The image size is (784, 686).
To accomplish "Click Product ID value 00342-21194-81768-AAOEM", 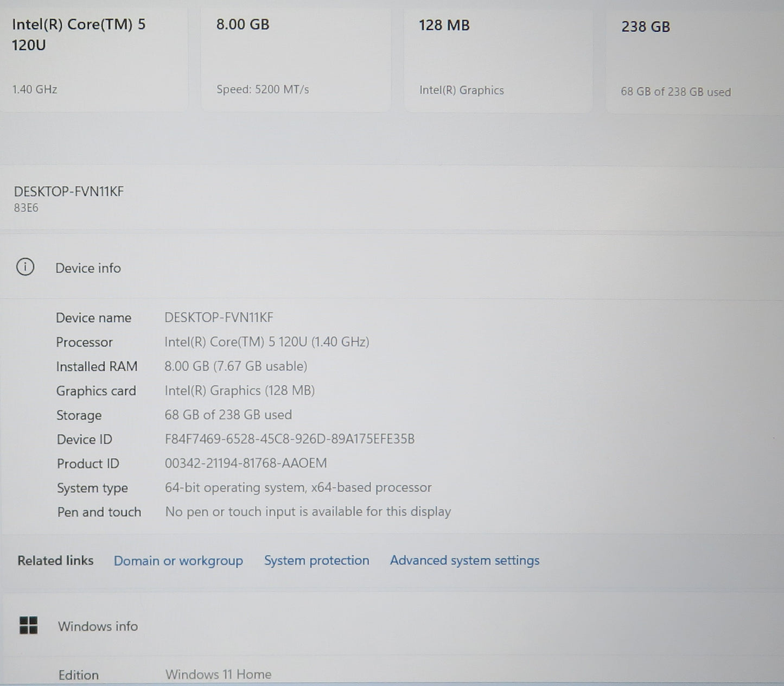I will pyautogui.click(x=246, y=463).
